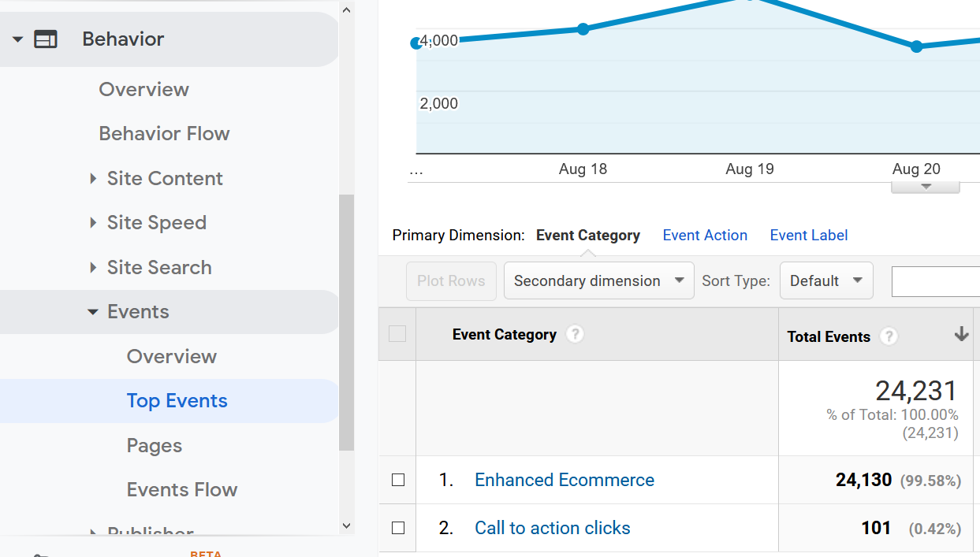The width and height of the screenshot is (980, 557).
Task: Open the Events Pages report
Action: (x=155, y=445)
